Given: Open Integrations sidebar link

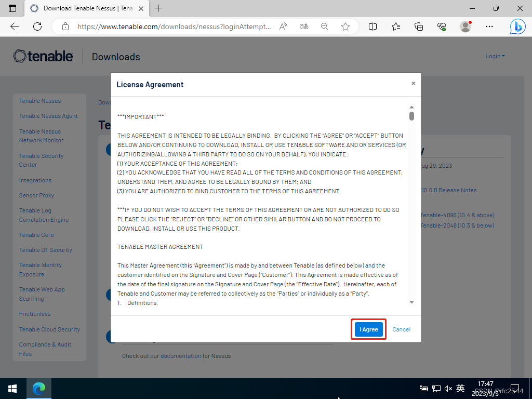Looking at the screenshot, I should click(35, 180).
